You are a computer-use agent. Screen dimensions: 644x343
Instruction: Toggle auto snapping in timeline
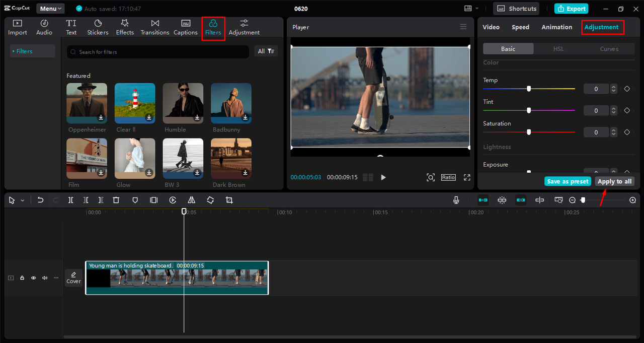[502, 200]
